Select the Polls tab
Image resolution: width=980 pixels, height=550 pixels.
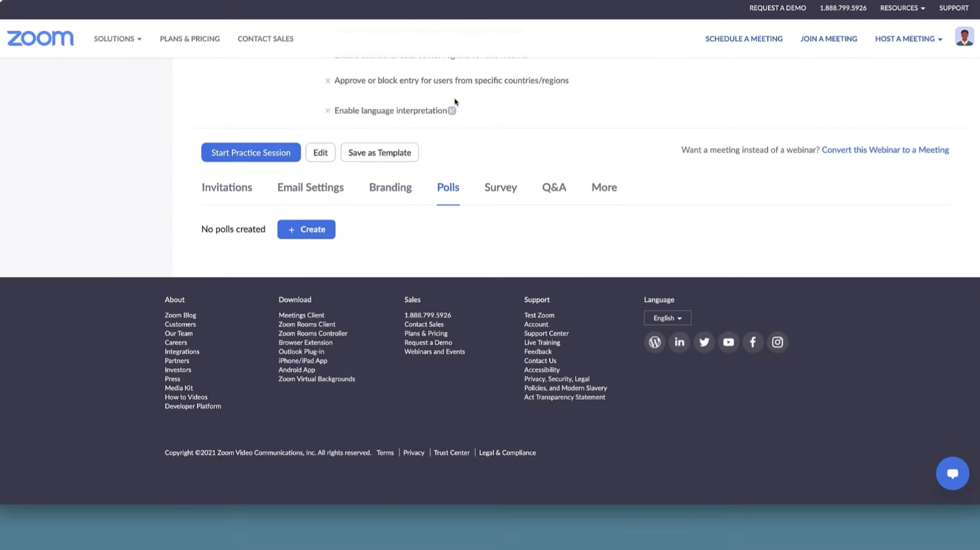pyautogui.click(x=448, y=187)
